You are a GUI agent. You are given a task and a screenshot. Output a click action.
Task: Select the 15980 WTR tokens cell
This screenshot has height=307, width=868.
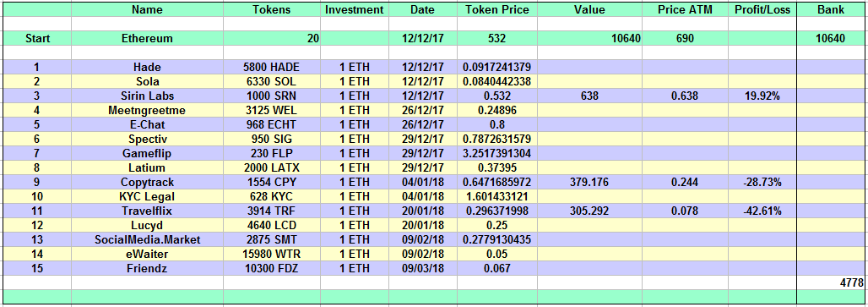pos(272,254)
